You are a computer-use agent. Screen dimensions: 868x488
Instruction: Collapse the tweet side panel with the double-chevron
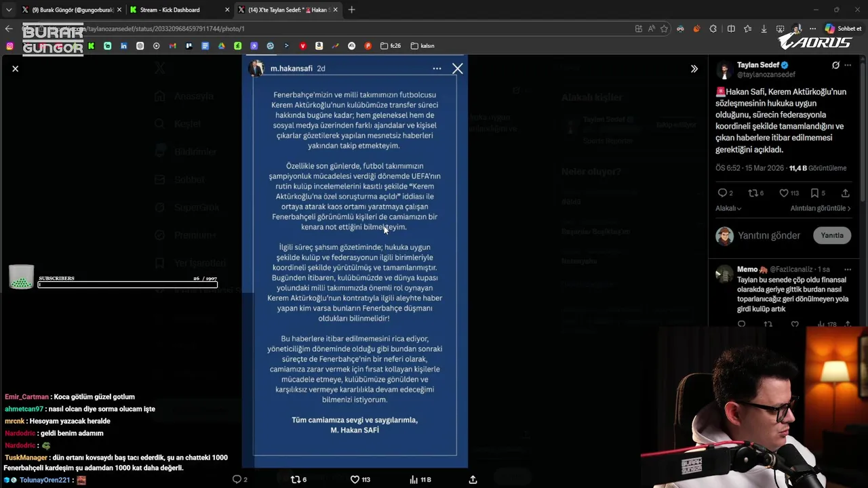[x=694, y=68]
